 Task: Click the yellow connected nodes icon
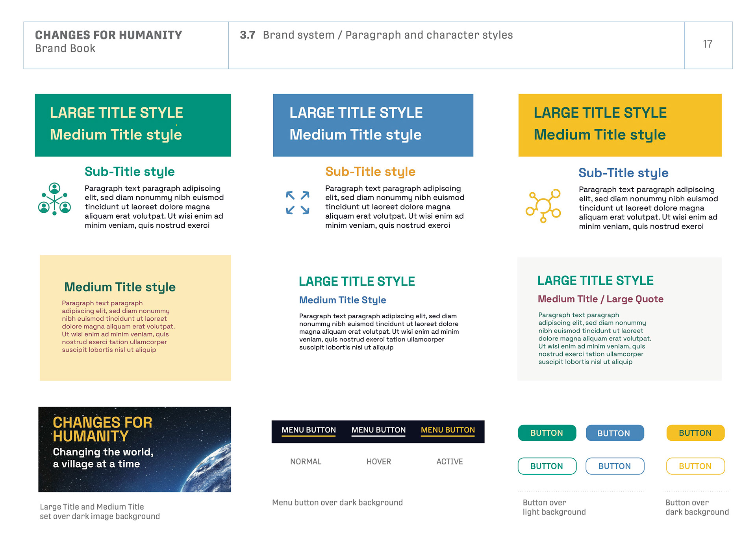point(543,206)
